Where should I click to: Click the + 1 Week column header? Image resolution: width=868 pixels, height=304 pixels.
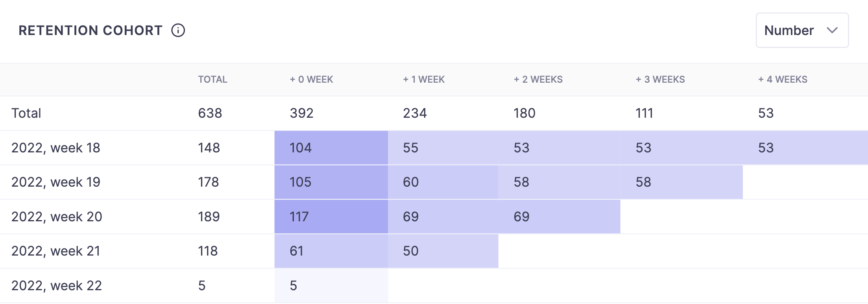[x=423, y=79]
